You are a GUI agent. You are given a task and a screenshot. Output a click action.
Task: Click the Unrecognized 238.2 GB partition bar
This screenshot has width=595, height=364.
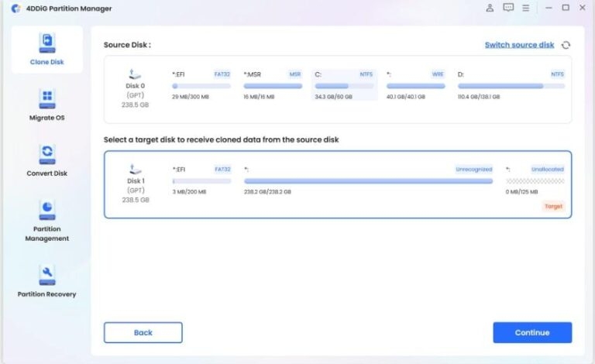[368, 181]
